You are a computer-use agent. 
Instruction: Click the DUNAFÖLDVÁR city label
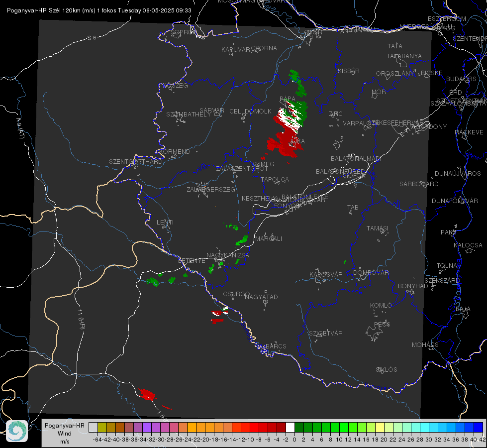pyautogui.click(x=455, y=201)
